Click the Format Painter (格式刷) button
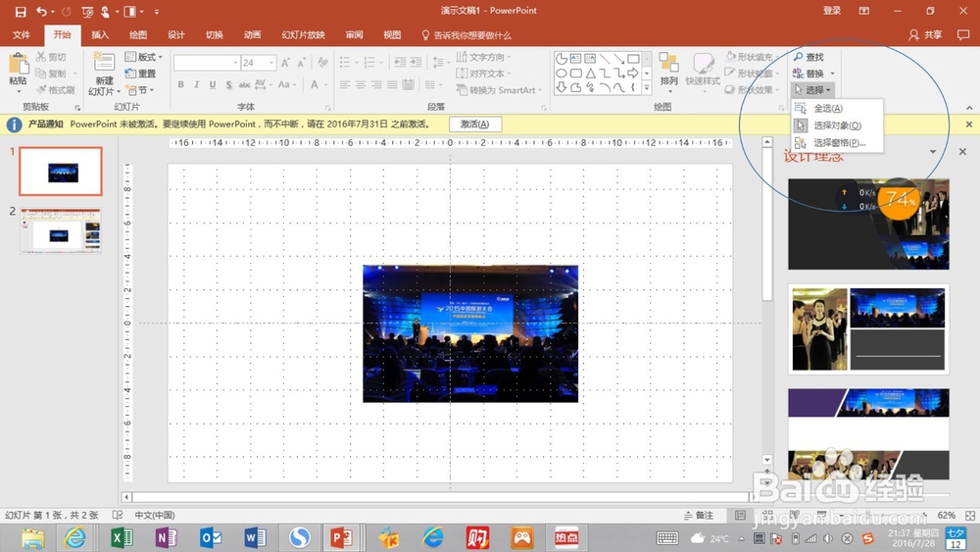The width and height of the screenshot is (980, 552). click(56, 90)
